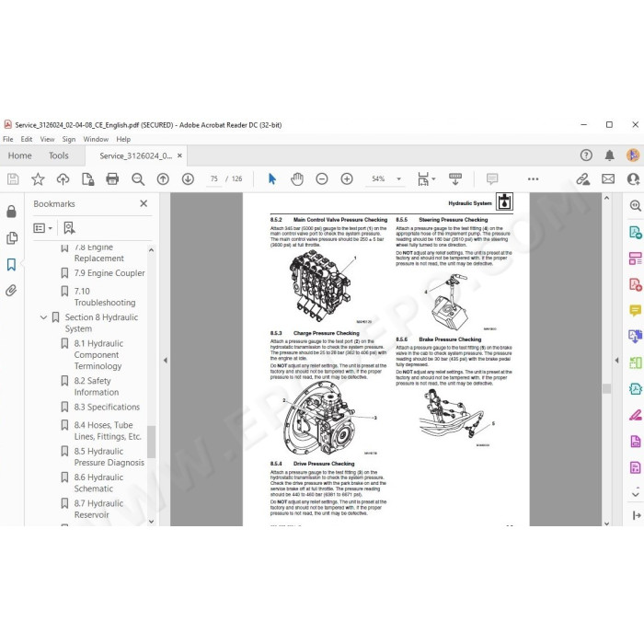Screen dimensions: 644x644
Task: Open attachments paperclip panel
Action: (x=11, y=291)
